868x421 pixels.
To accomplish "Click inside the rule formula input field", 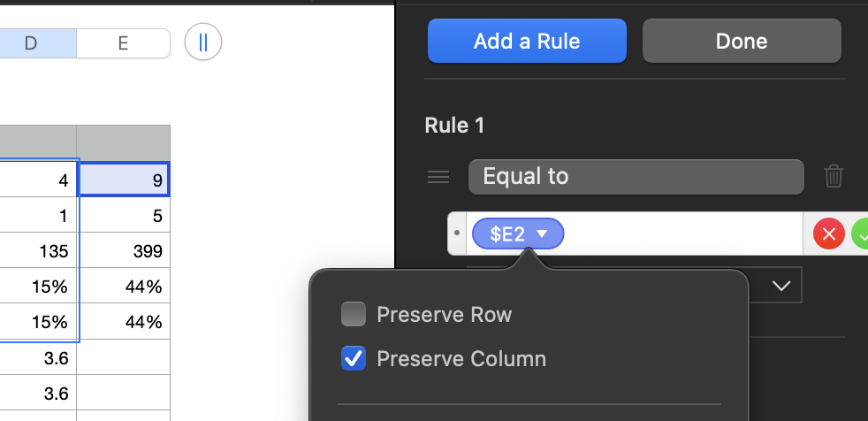I will click(681, 234).
